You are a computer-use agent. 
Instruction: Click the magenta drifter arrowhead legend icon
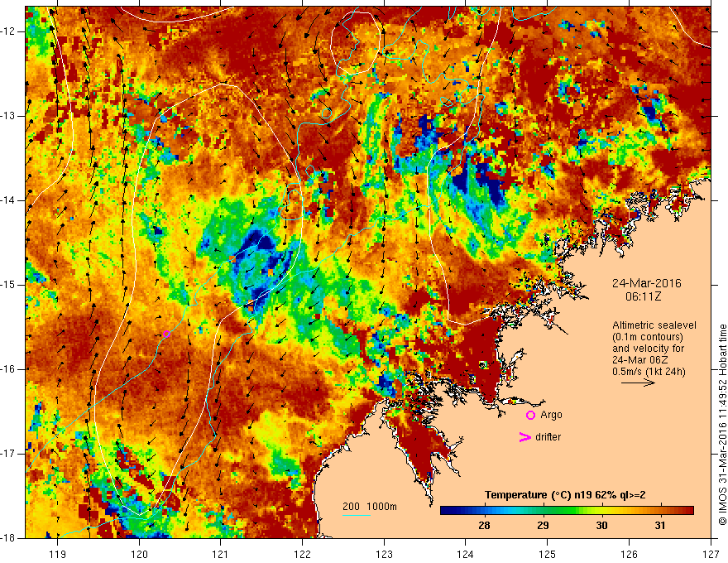(524, 437)
